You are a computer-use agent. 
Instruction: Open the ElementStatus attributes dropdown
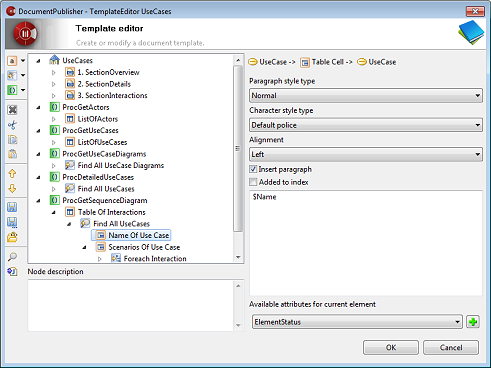pyautogui.click(x=357, y=322)
